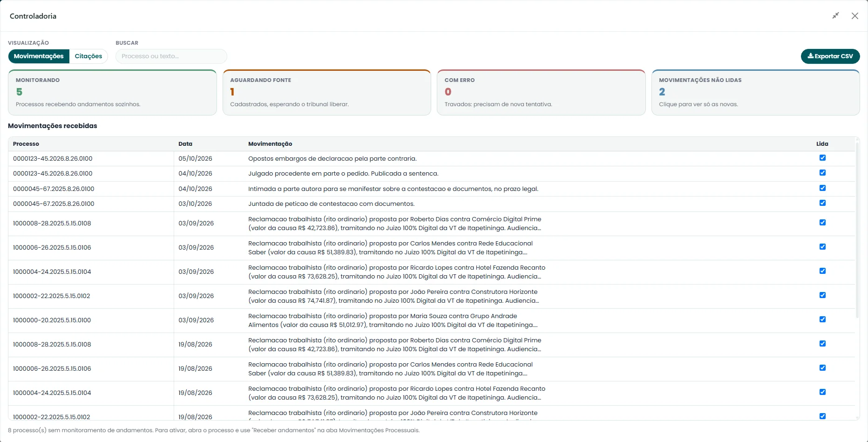Toggle Lida for Julgado procedente row
The image size is (868, 442).
point(822,173)
